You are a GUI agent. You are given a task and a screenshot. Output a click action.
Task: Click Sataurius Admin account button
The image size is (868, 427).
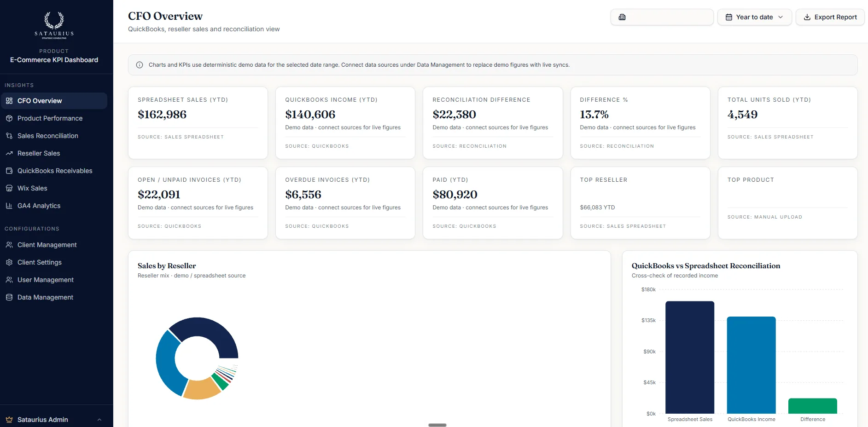click(x=54, y=420)
